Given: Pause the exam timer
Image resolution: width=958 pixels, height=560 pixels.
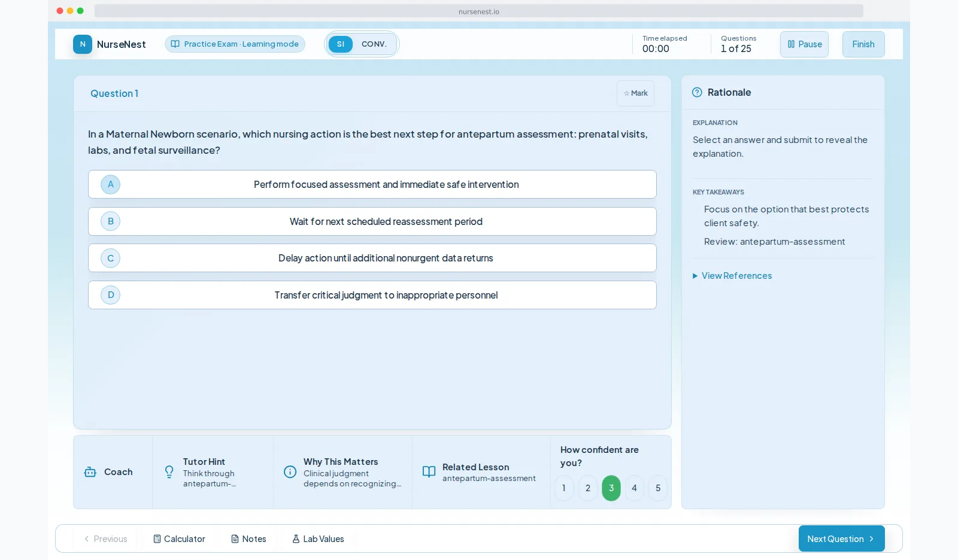Looking at the screenshot, I should (804, 44).
